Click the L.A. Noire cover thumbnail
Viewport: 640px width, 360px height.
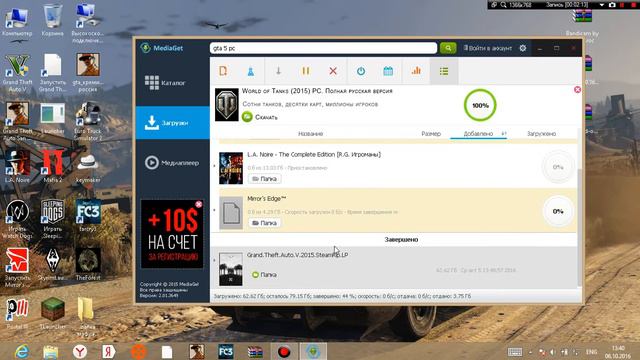(231, 168)
